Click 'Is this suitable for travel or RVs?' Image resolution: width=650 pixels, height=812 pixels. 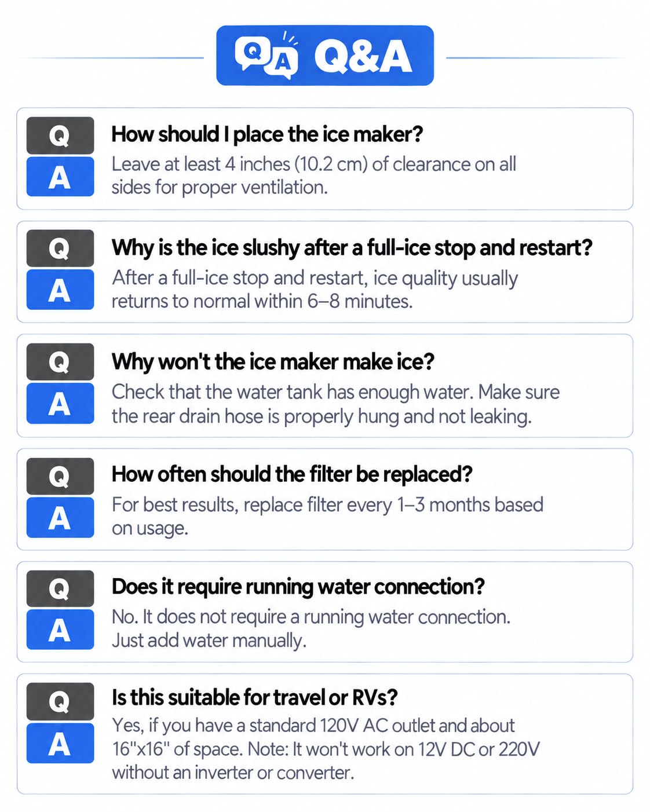tap(254, 697)
